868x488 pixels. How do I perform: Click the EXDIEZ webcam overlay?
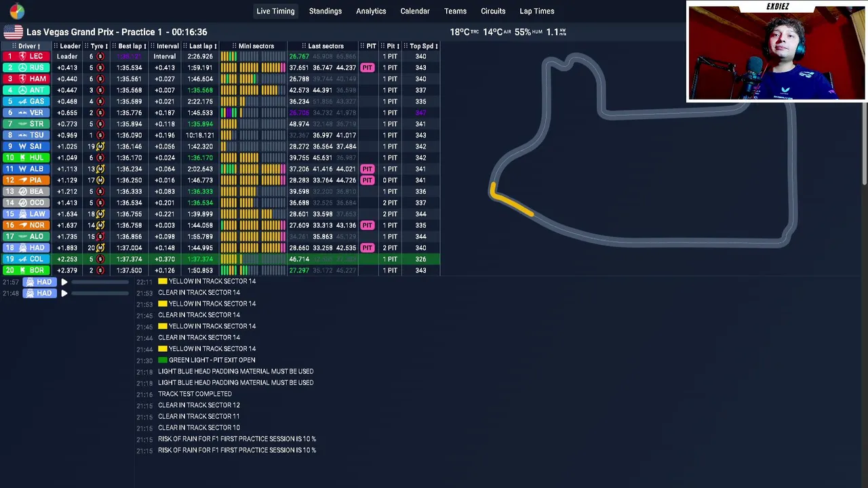point(776,52)
